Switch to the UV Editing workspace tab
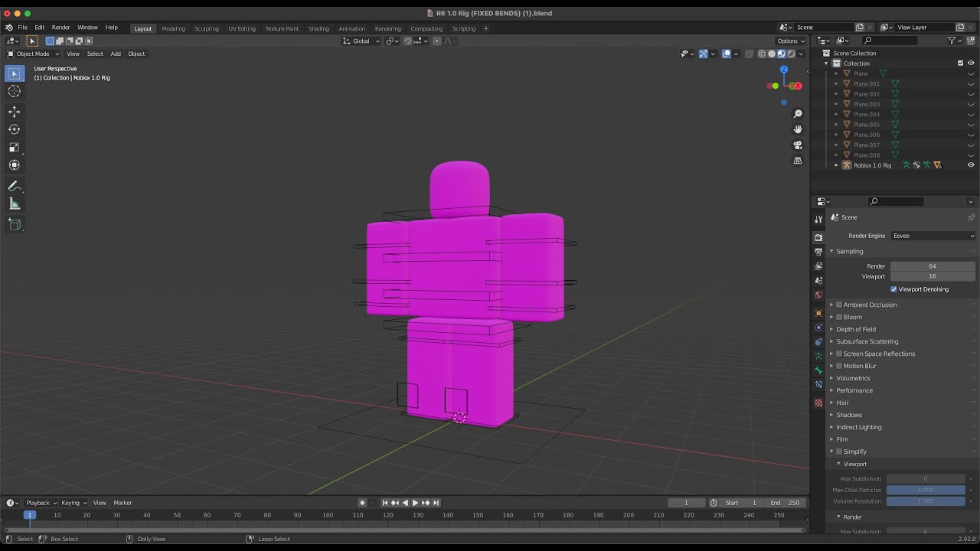 point(241,28)
